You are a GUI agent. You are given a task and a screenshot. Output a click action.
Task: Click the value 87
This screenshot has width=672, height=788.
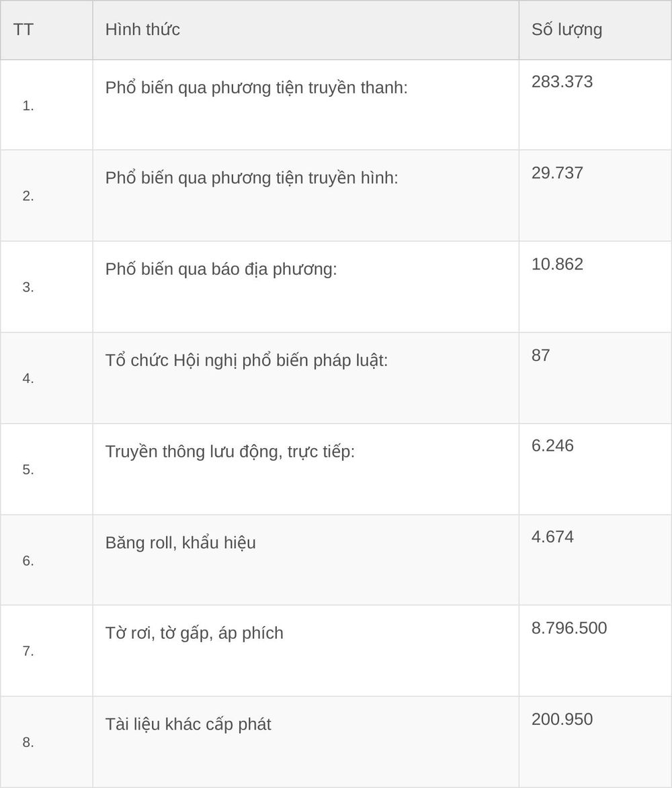pyautogui.click(x=540, y=355)
